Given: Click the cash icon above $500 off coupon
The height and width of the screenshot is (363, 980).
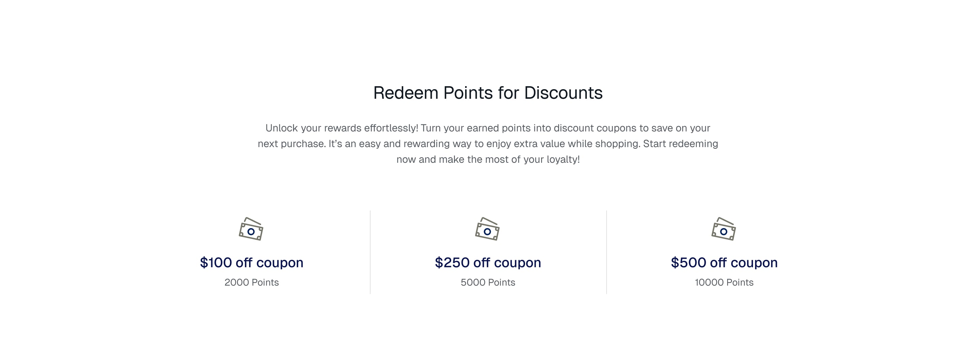Looking at the screenshot, I should 724,229.
